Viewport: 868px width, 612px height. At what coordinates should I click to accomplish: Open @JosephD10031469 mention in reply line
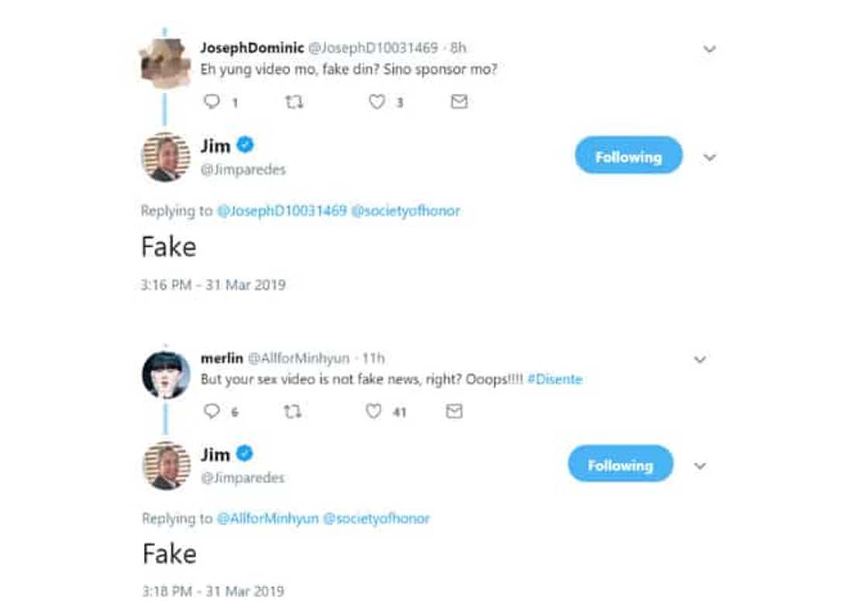281,211
